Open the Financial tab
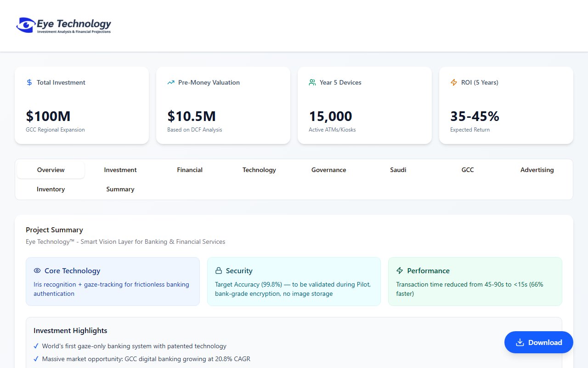The height and width of the screenshot is (368, 588). click(190, 170)
